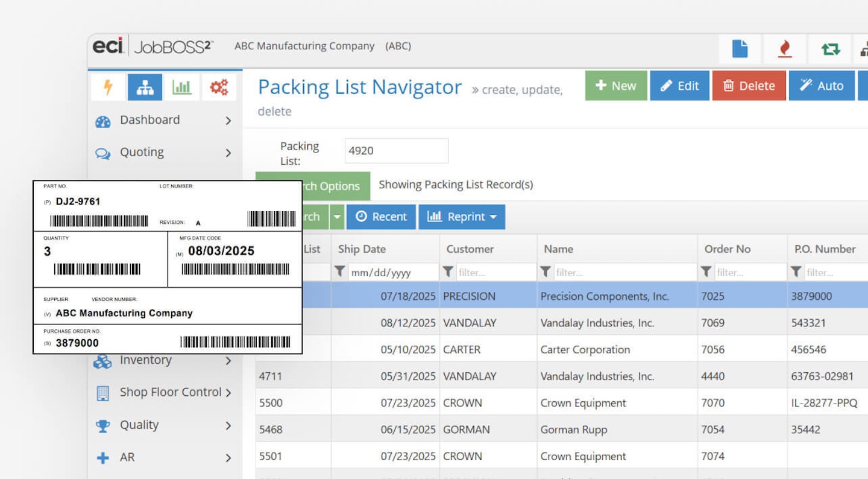The width and height of the screenshot is (868, 479).
Task: Click the lightning bolt quick access icon
Action: (x=108, y=87)
